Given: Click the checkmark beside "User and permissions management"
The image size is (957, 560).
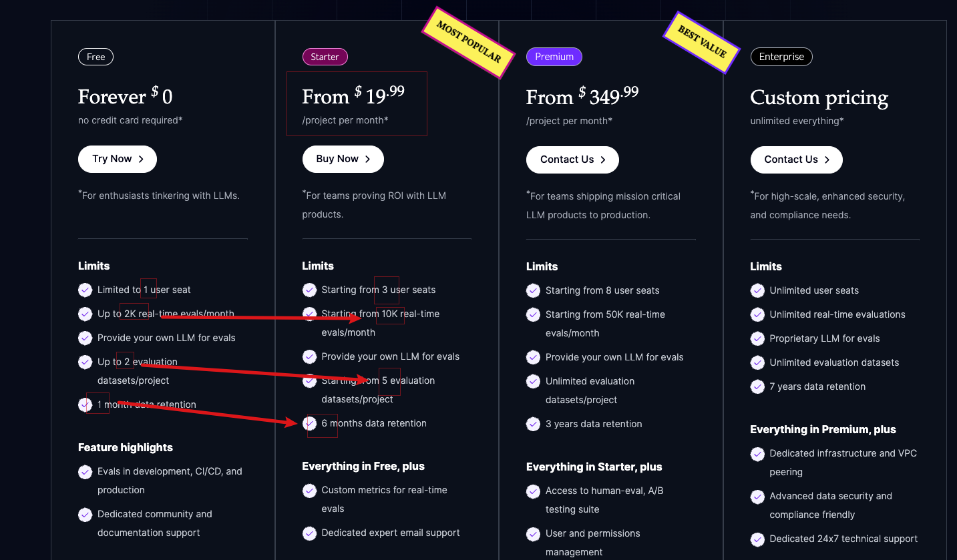Looking at the screenshot, I should 533,534.
